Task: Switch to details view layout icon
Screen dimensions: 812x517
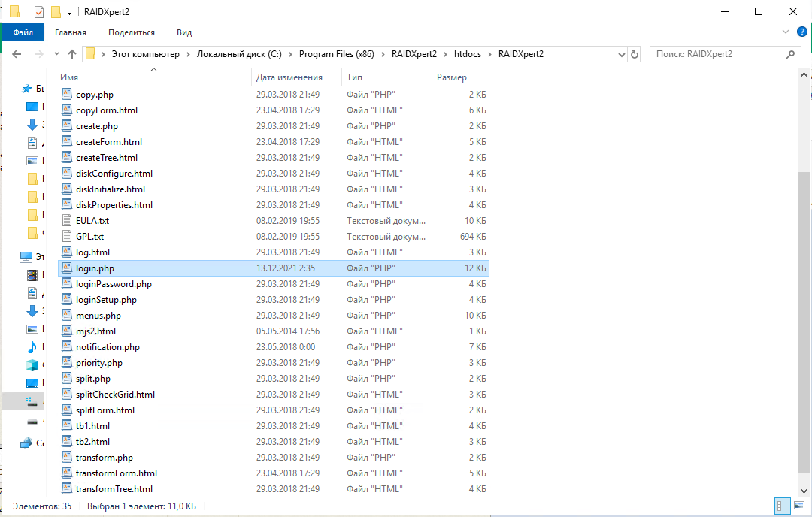Action: pyautogui.click(x=783, y=506)
